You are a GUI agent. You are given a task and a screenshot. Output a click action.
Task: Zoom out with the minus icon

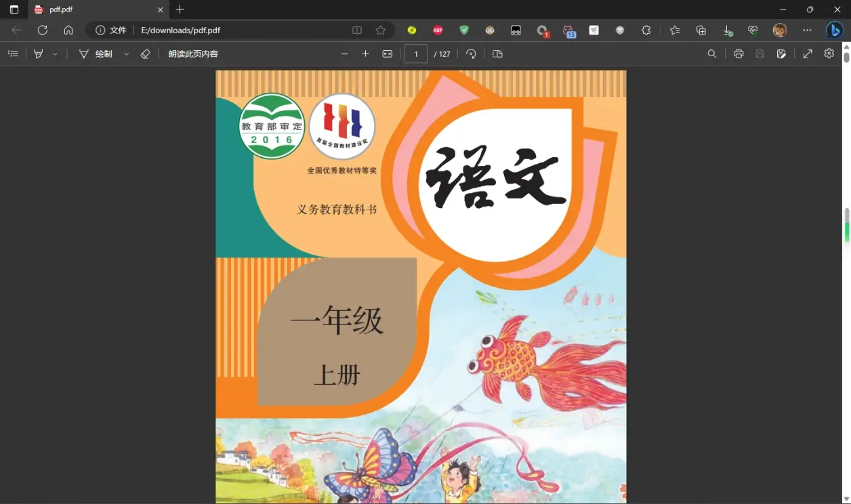click(344, 54)
